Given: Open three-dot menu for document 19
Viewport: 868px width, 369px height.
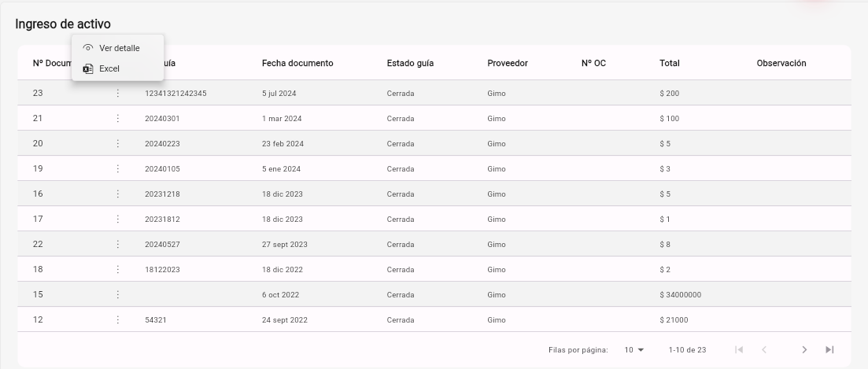Looking at the screenshot, I should [x=117, y=168].
